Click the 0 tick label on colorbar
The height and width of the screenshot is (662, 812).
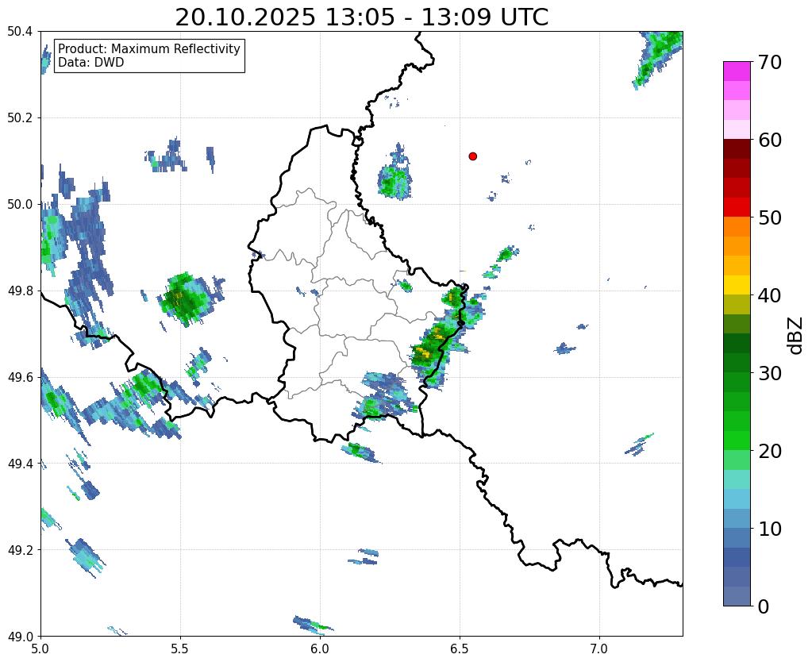pos(763,606)
